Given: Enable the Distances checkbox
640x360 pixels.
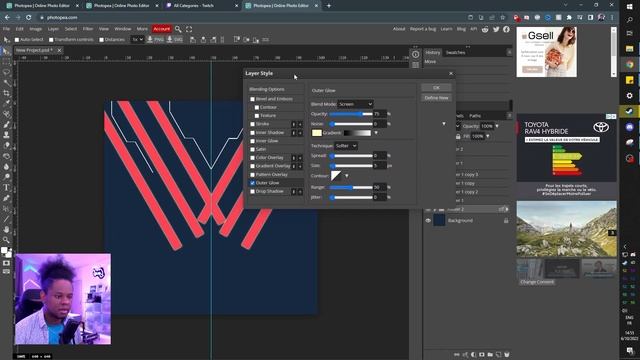Looking at the screenshot, I should click(x=101, y=40).
